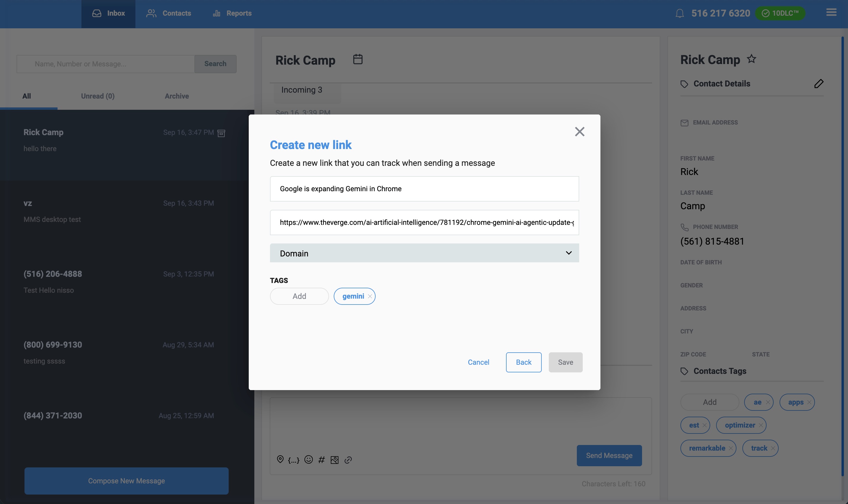Click Compose New Message
The height and width of the screenshot is (504, 848).
click(x=126, y=481)
